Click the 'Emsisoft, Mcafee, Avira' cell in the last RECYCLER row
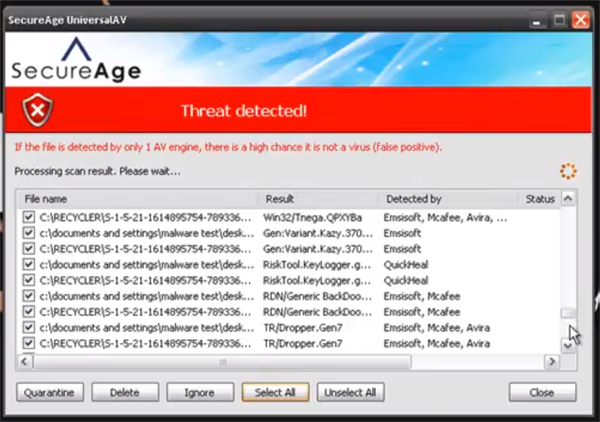 tap(437, 343)
